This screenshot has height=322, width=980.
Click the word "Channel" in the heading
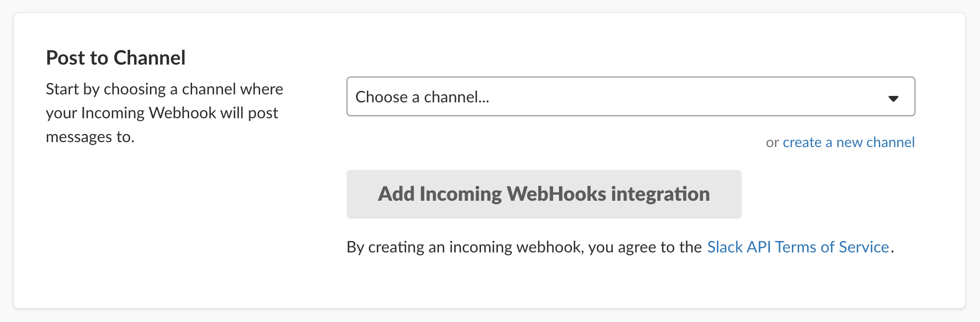point(149,58)
